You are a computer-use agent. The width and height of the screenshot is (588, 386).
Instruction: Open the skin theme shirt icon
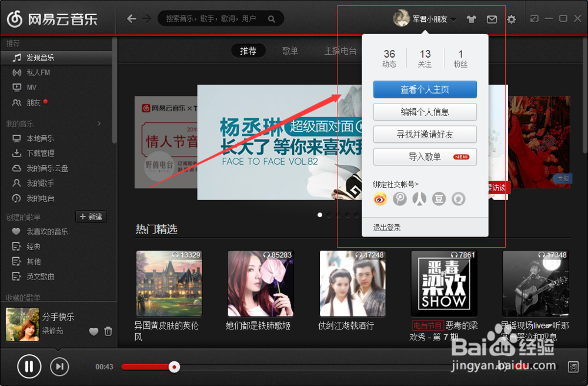[472, 19]
